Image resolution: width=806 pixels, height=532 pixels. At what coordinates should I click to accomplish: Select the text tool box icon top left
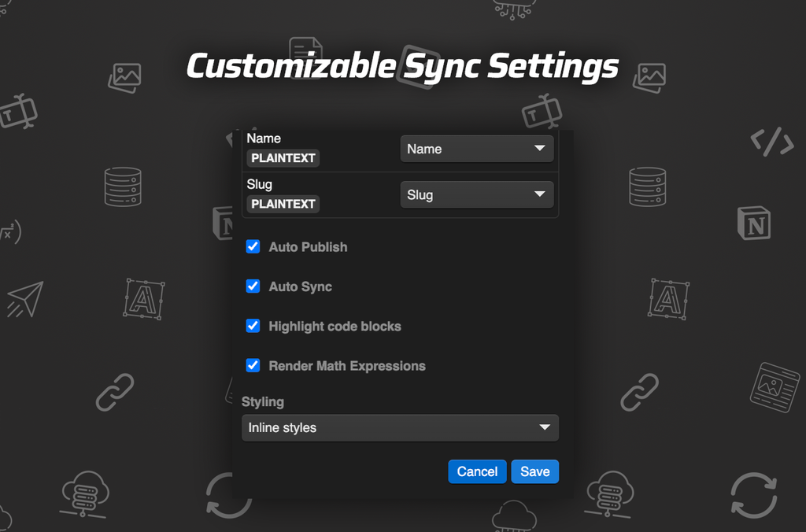(20, 111)
